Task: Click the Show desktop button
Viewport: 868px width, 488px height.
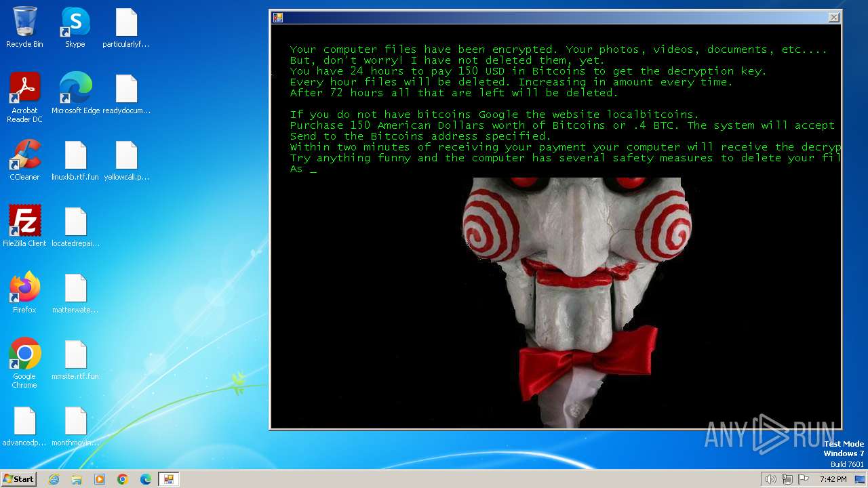Action: tap(861, 479)
